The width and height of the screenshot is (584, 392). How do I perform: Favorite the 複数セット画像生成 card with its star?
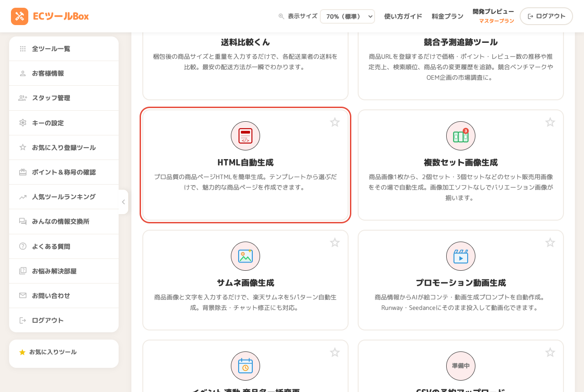pos(550,122)
